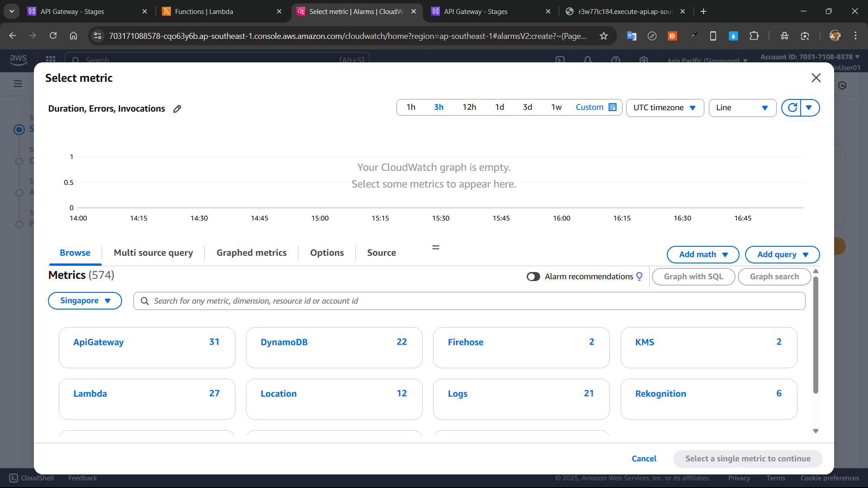Click Graph with SQL button
The height and width of the screenshot is (488, 868).
[x=693, y=277]
